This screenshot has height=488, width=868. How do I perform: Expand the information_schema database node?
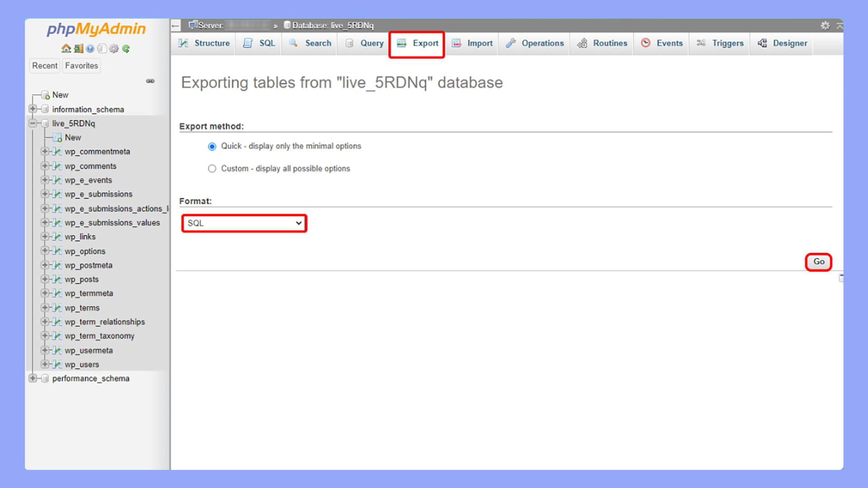(33, 109)
